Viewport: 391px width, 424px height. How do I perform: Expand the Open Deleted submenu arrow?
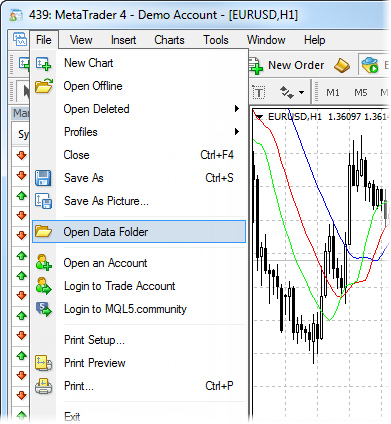237,109
